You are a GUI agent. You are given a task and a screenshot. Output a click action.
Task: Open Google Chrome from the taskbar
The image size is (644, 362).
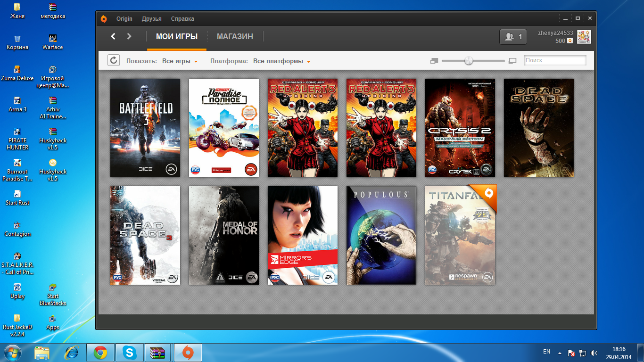click(100, 353)
